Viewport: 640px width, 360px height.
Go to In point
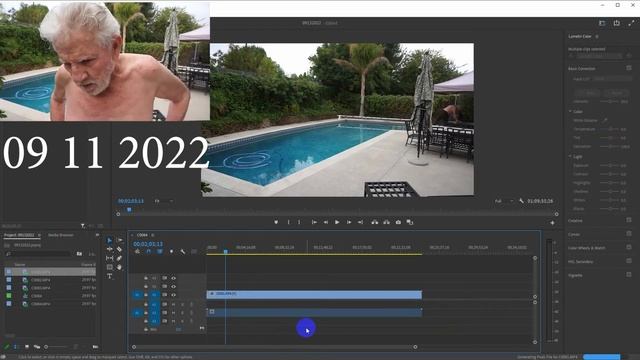[x=314, y=222]
